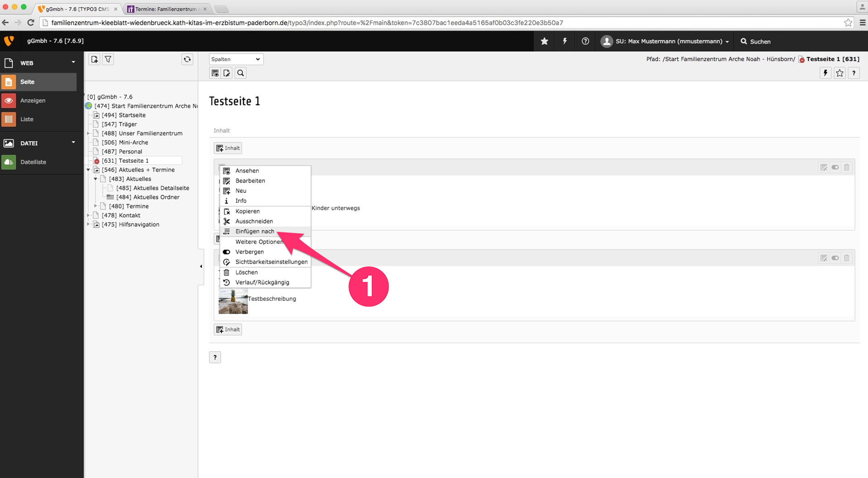Open the Dateiliste module

(33, 162)
